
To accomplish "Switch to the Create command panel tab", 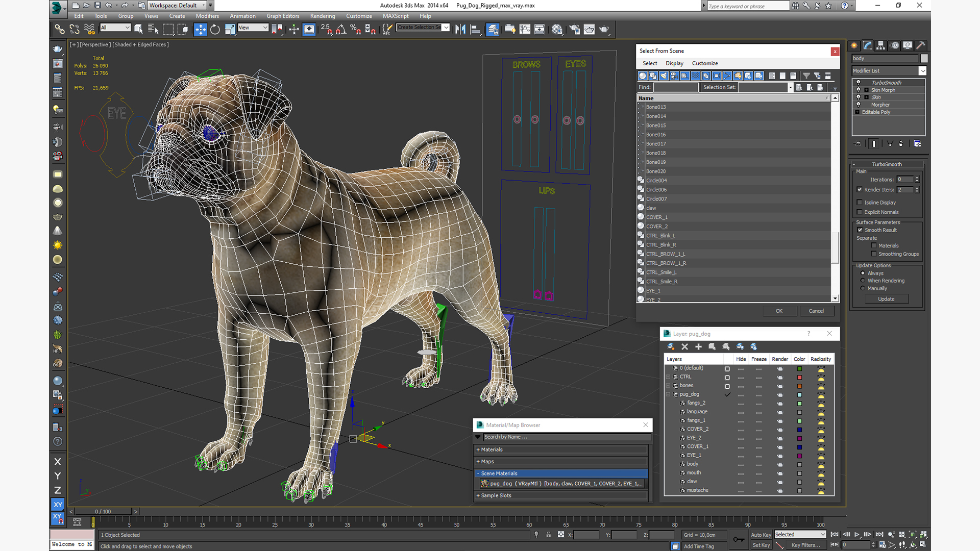I will point(854,45).
